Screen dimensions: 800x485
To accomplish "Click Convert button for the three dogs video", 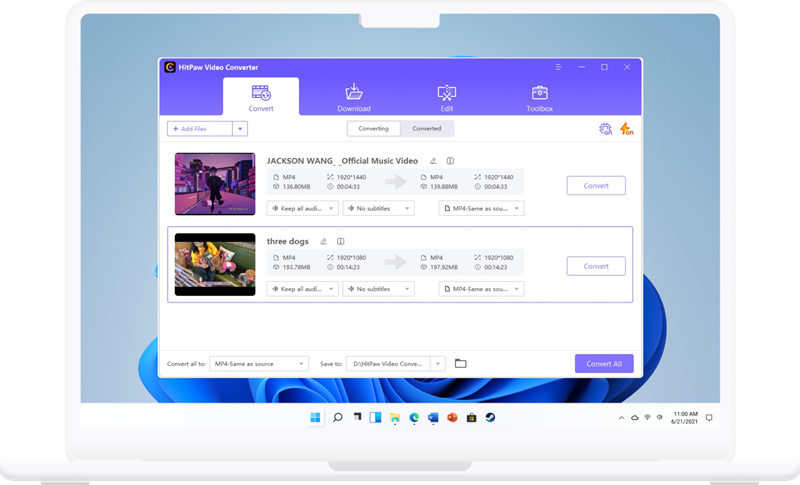I will pyautogui.click(x=596, y=266).
